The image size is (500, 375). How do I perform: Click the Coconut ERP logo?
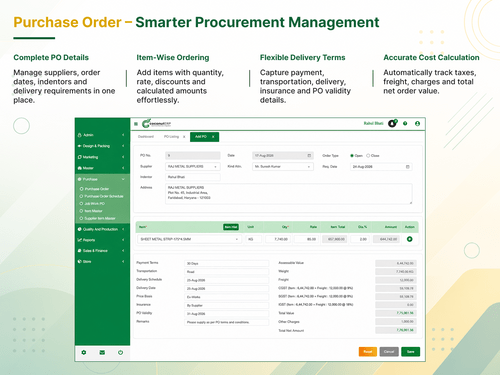tap(156, 124)
